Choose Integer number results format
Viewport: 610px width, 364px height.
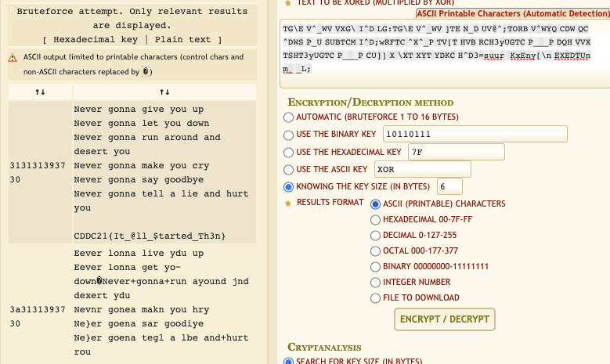point(375,283)
